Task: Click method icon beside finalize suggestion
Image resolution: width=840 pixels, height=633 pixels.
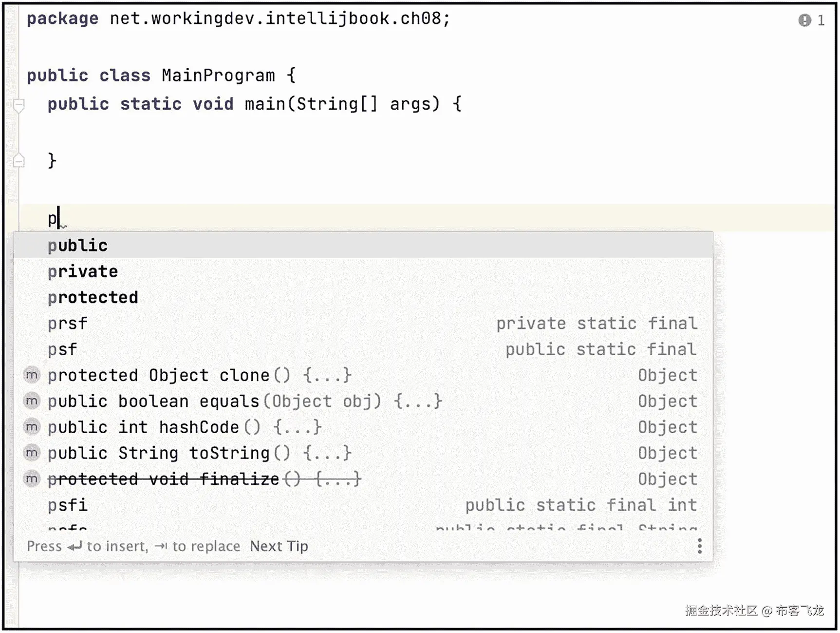Action: click(32, 479)
